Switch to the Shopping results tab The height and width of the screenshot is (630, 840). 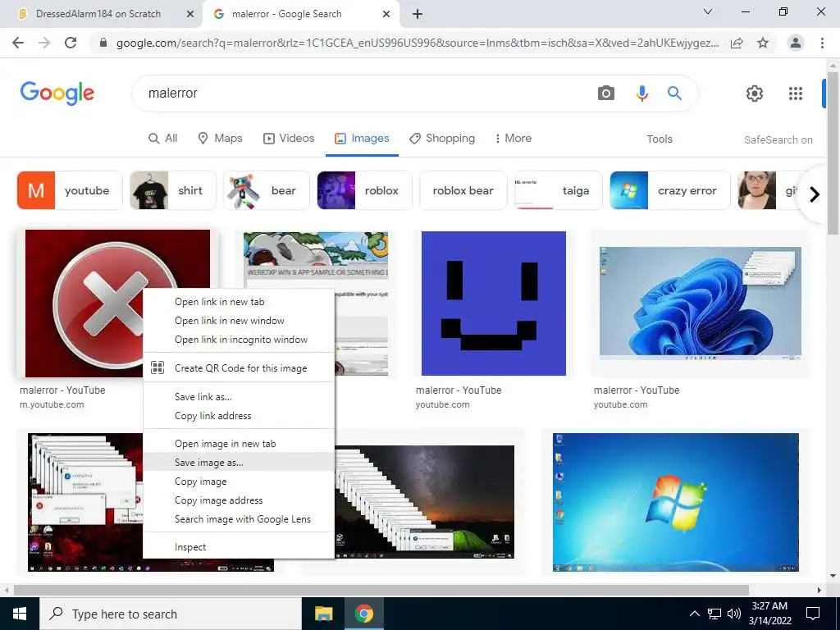point(442,138)
